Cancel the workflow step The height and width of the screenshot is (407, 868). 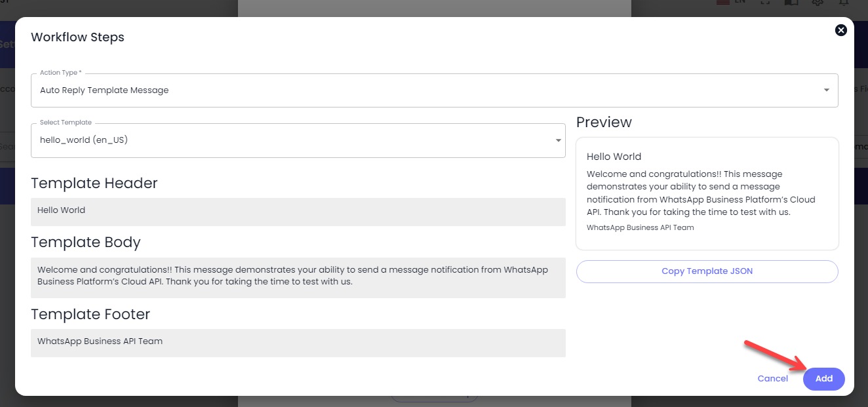pos(773,379)
